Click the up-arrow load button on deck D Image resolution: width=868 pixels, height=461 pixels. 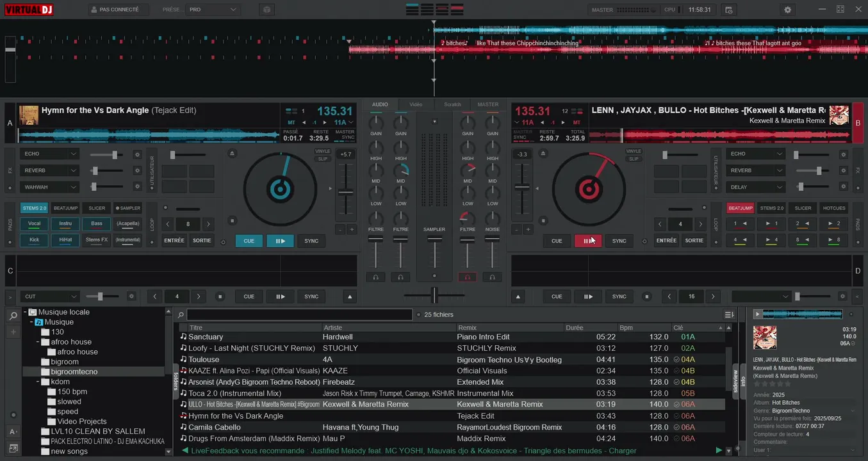518,296
